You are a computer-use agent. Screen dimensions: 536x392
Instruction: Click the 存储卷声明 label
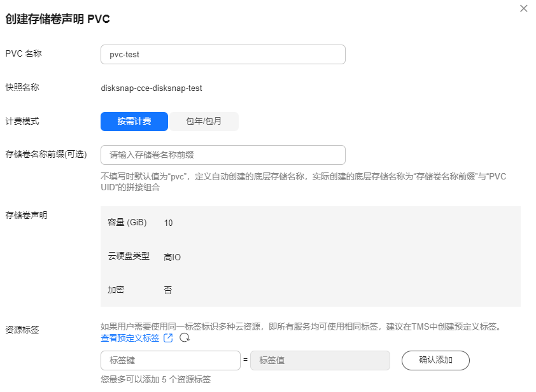(x=26, y=215)
